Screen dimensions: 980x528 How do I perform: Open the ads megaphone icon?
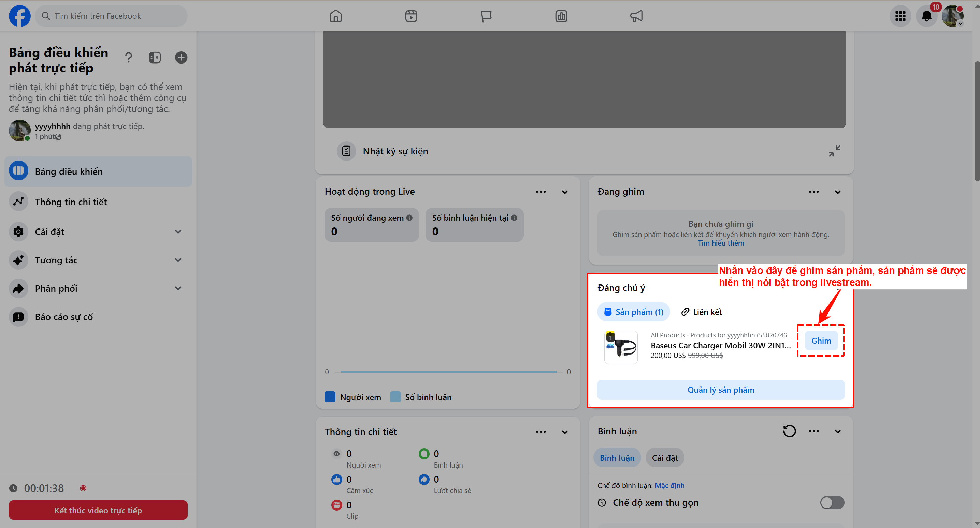636,16
